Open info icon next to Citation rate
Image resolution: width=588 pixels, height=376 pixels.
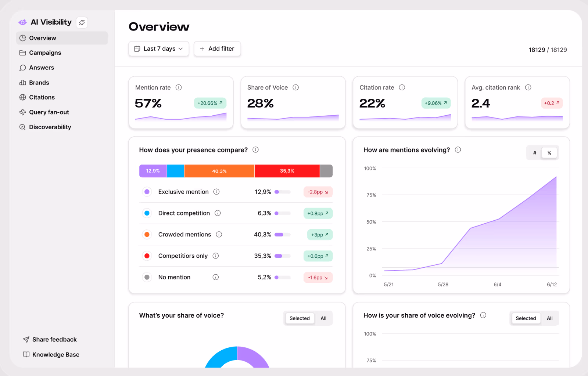[402, 87]
